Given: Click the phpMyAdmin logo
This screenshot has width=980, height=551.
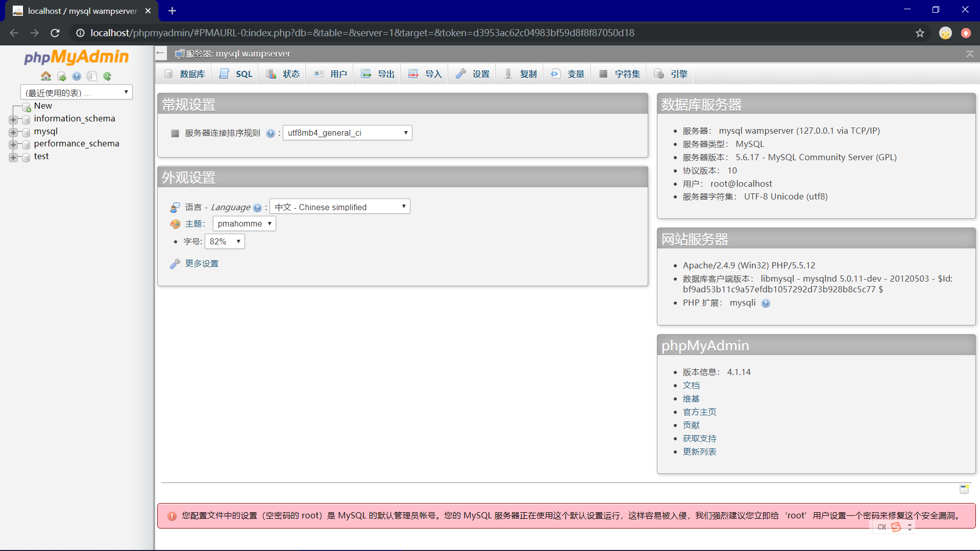Looking at the screenshot, I should [77, 57].
